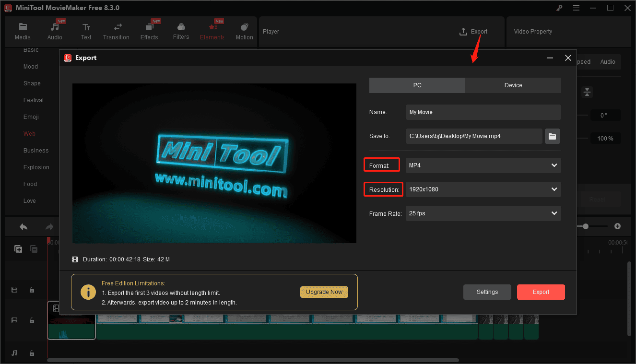Open the Media tab in MovieMaker

(x=23, y=32)
